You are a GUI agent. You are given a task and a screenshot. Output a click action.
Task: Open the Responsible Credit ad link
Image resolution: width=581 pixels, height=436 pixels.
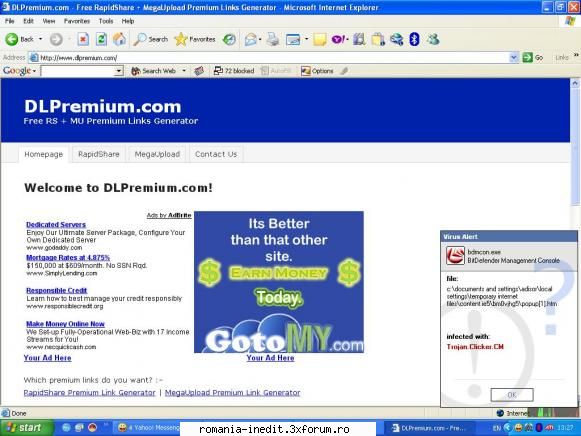pyautogui.click(x=56, y=290)
